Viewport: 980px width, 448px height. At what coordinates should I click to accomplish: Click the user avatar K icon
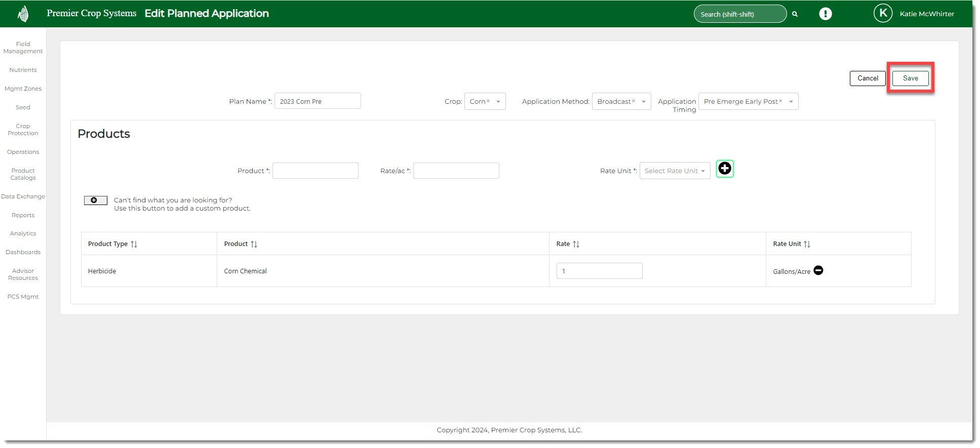(x=882, y=14)
